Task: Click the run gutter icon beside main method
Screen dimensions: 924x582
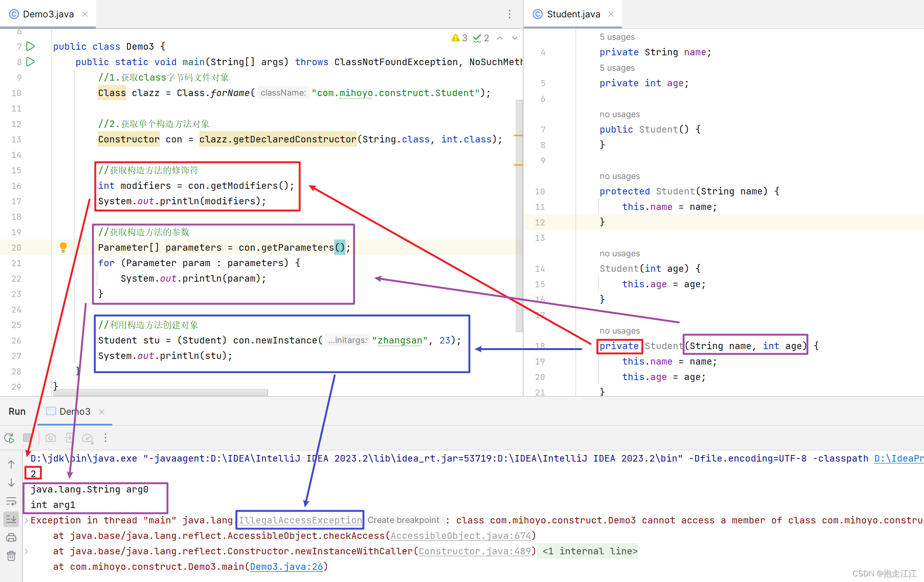Action: point(31,62)
